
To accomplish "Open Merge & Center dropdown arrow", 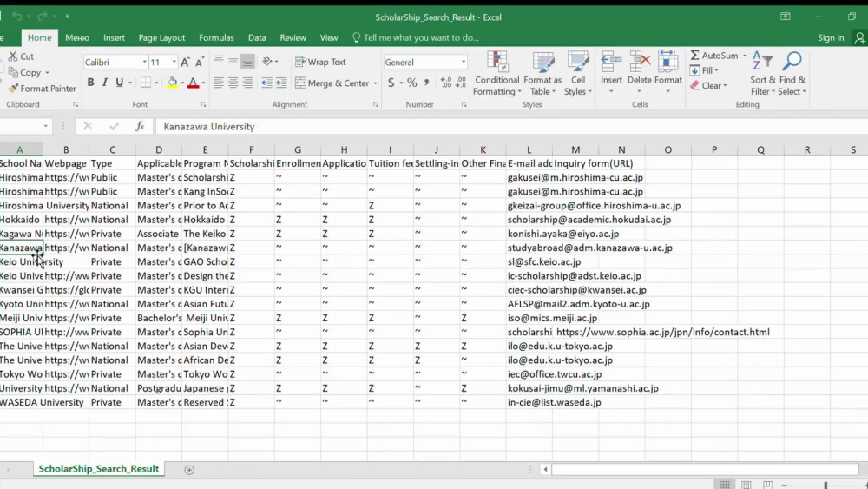I will coord(375,83).
